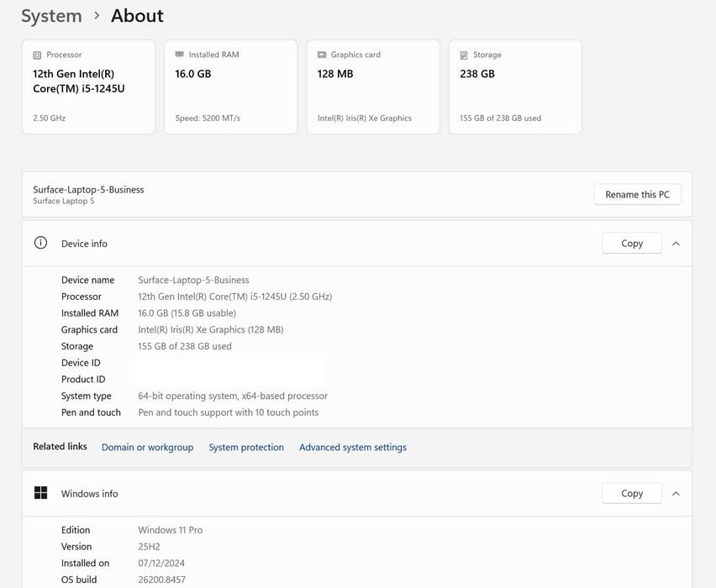Select the device name Surface-Laptop-5-Business value
The width and height of the screenshot is (716, 588).
point(193,280)
